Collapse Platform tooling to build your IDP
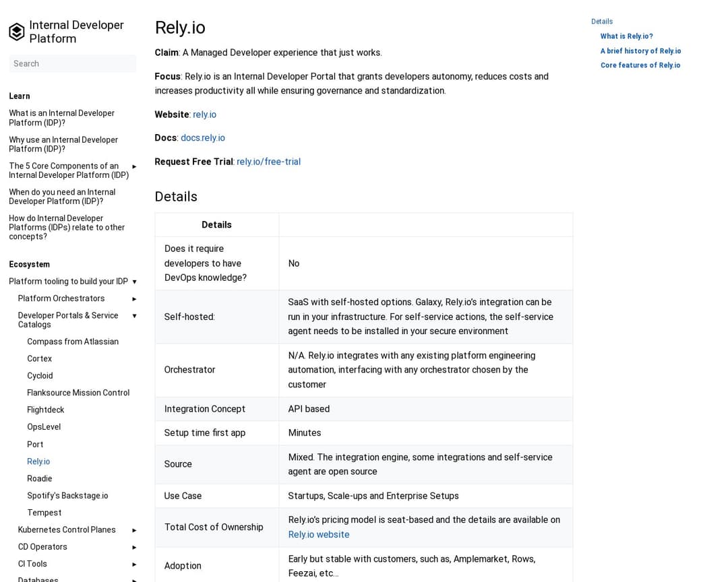 tap(134, 282)
